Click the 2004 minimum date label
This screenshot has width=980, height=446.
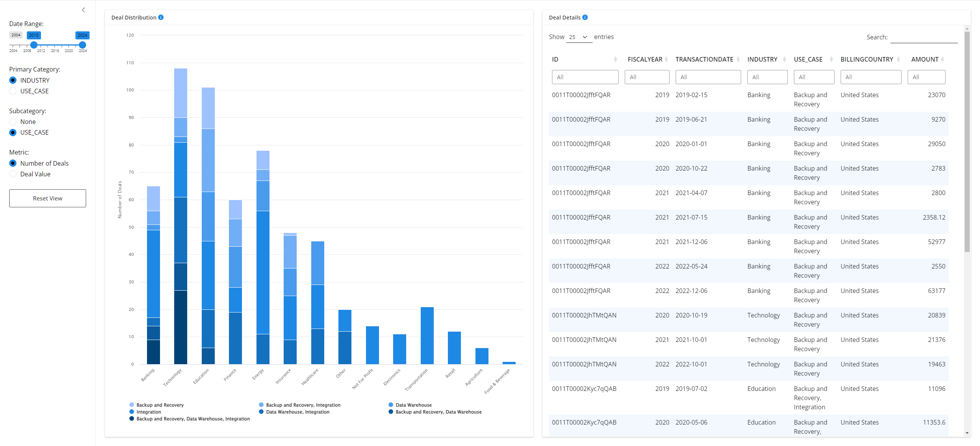[16, 35]
